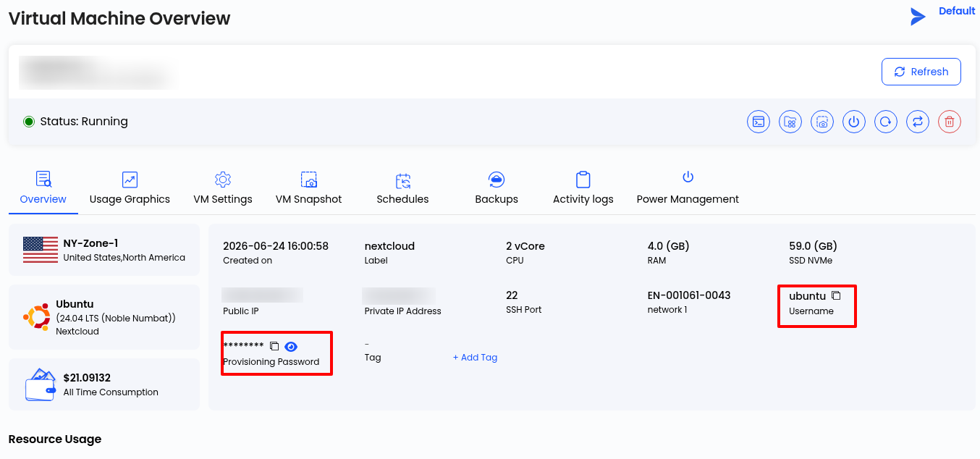Click the Virtual Machine Overview title
This screenshot has height=459, width=980.
tap(119, 19)
